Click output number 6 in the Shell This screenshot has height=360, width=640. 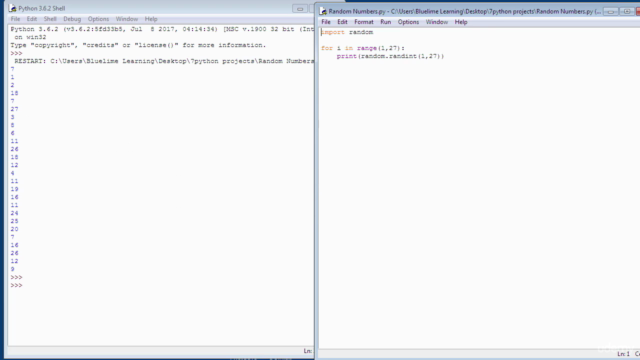click(x=12, y=133)
